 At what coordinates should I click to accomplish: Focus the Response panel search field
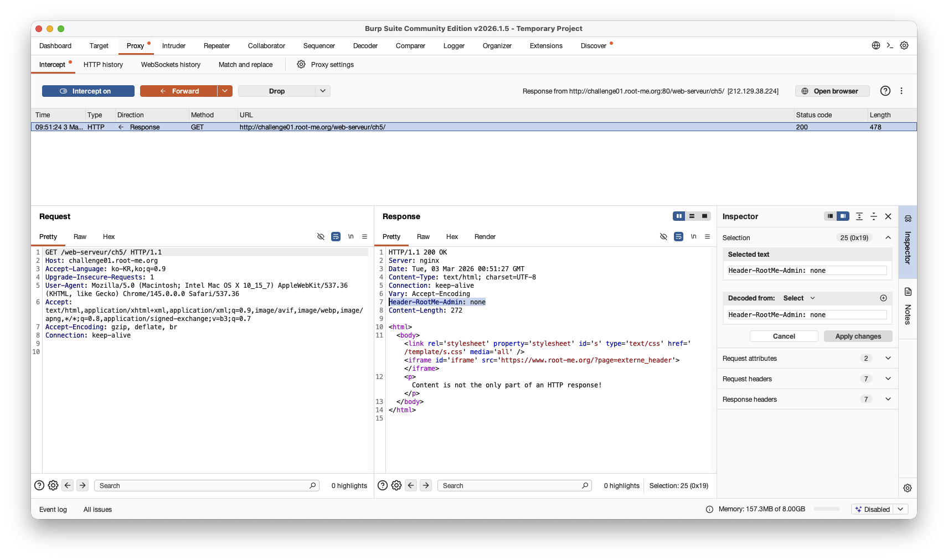pyautogui.click(x=514, y=485)
